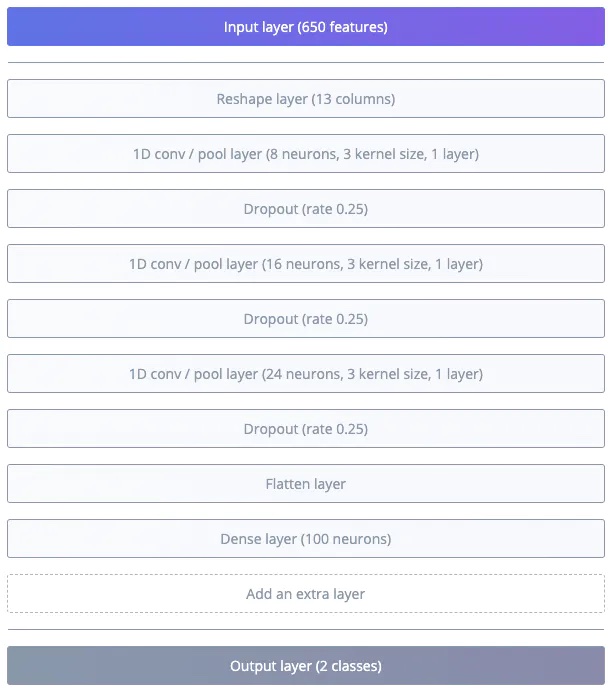Click the Dropout layer above the Flatten layer

[x=306, y=429]
